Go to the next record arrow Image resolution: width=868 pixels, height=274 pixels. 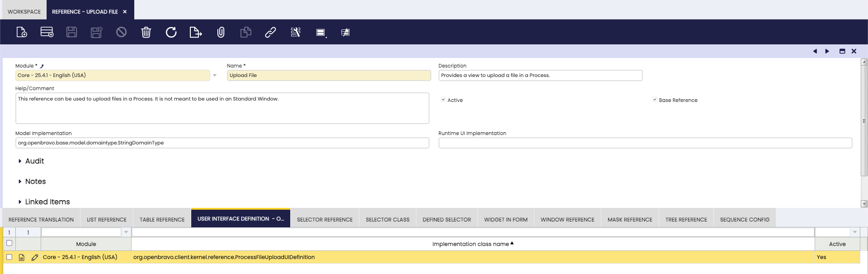[x=827, y=51]
